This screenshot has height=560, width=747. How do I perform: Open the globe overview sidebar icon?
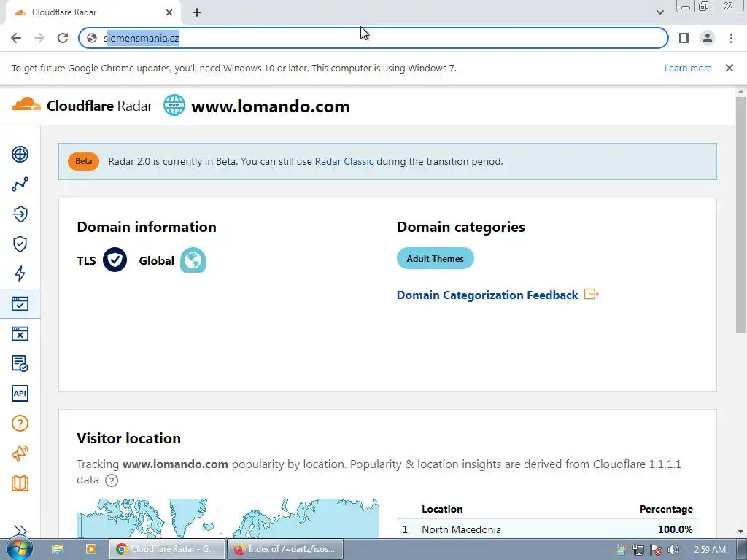point(20,155)
